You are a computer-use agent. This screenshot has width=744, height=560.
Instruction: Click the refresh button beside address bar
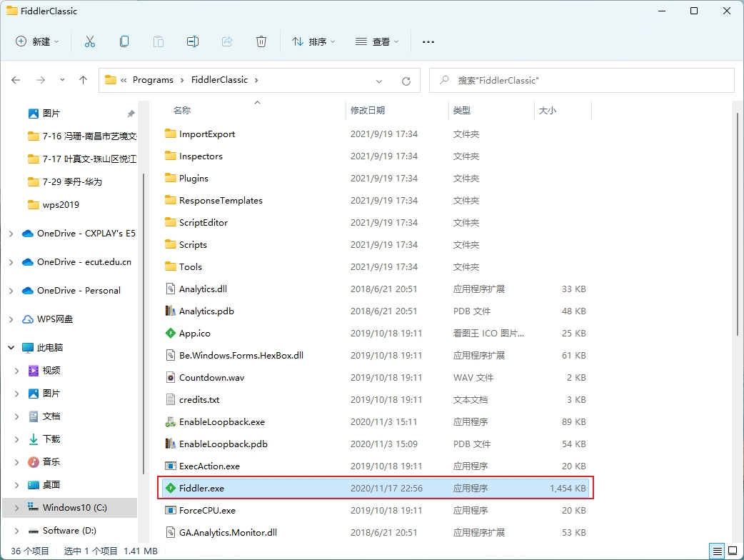point(406,81)
